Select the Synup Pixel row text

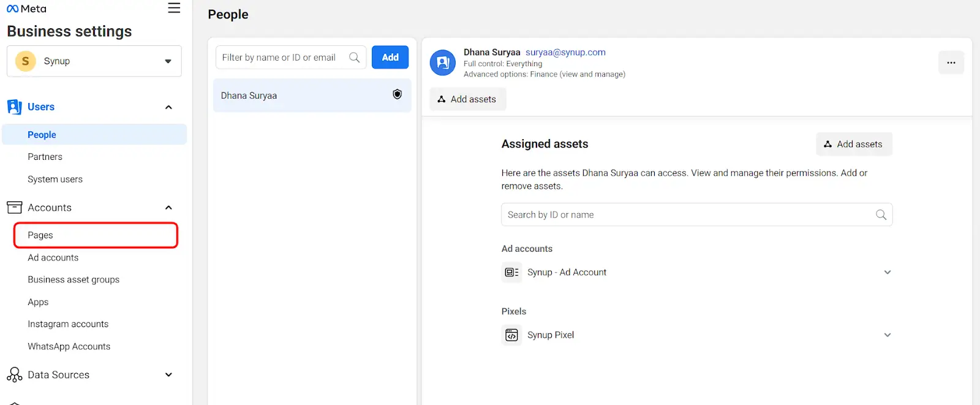point(551,335)
